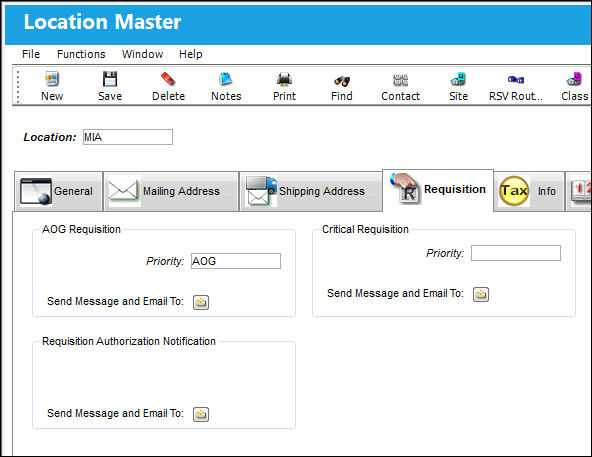Click the Requisition Authorization Notification email icon
This screenshot has height=457, width=592.
201,414
